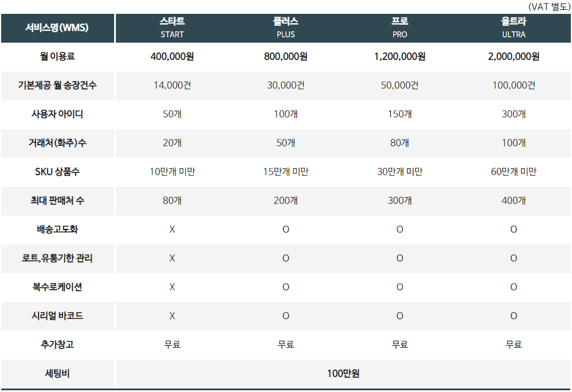Select the 스타트 START plan header

tap(172, 28)
